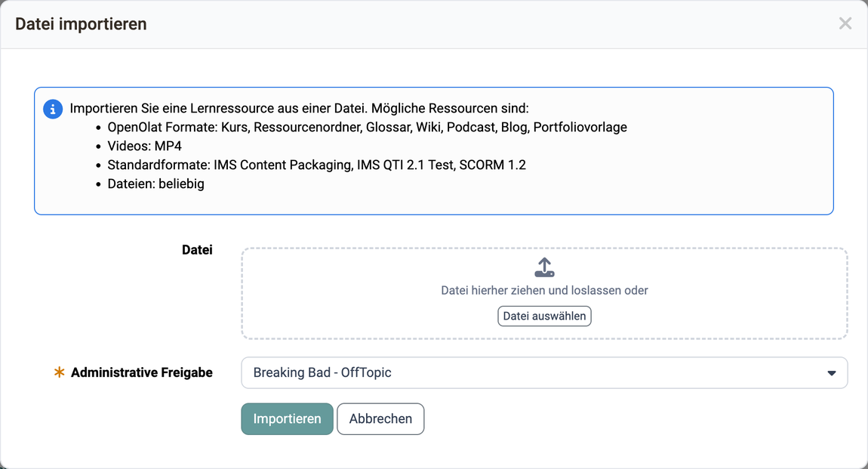The height and width of the screenshot is (469, 868).
Task: Click the 'Datei importieren' dialog title
Action: (81, 24)
